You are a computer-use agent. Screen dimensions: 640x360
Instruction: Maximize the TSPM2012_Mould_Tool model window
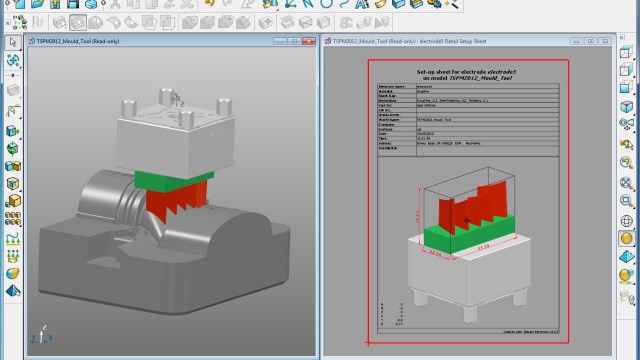pyautogui.click(x=294, y=41)
